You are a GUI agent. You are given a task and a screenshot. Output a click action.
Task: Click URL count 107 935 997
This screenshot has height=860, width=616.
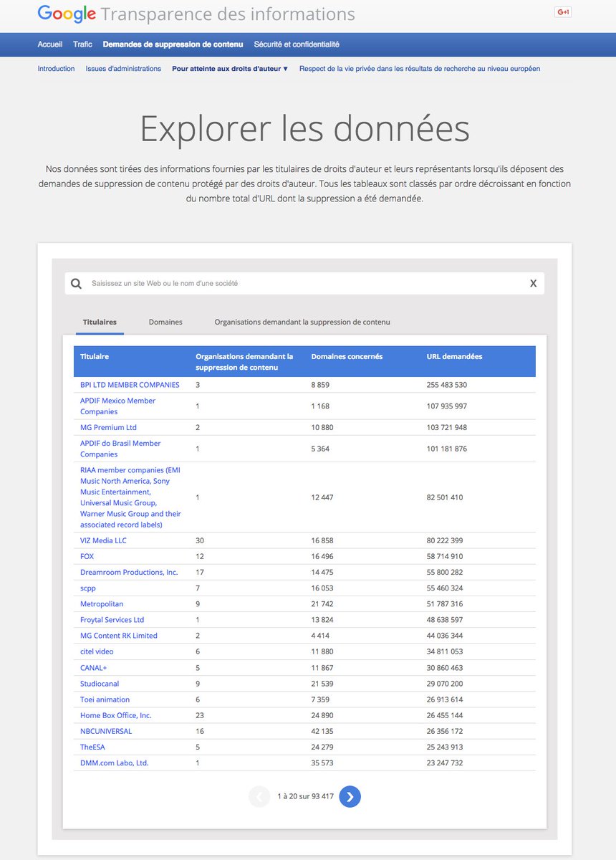click(x=447, y=406)
